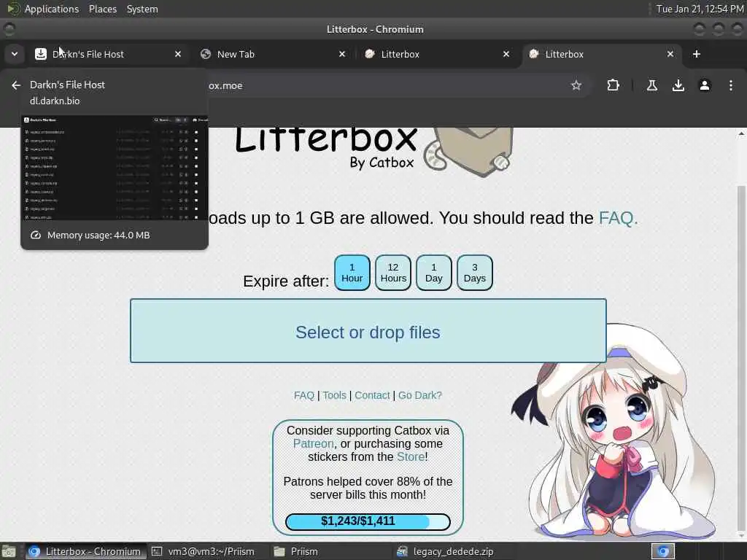Open a new tab with plus button
Viewport: 747px width, 560px height.
(x=697, y=54)
